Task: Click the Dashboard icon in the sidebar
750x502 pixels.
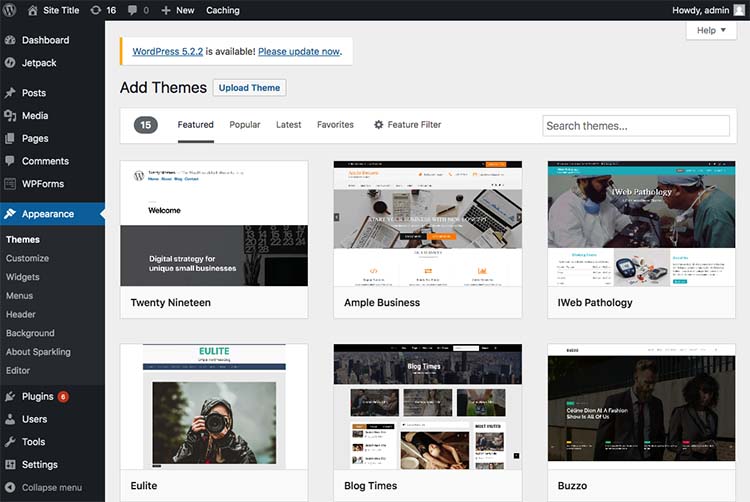Action: 10,40
